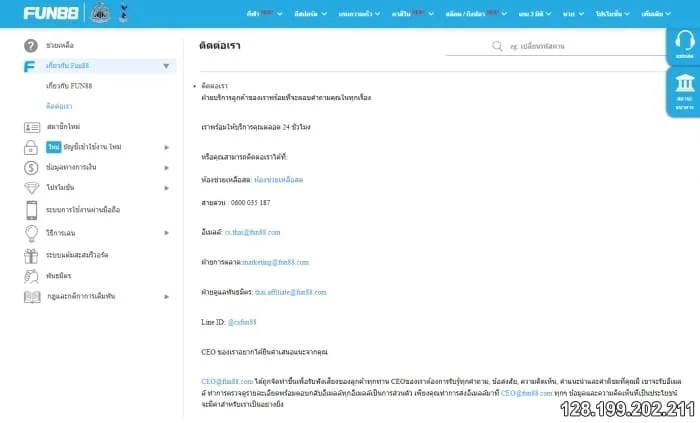Click the gift box rewards icon

(x=31, y=254)
